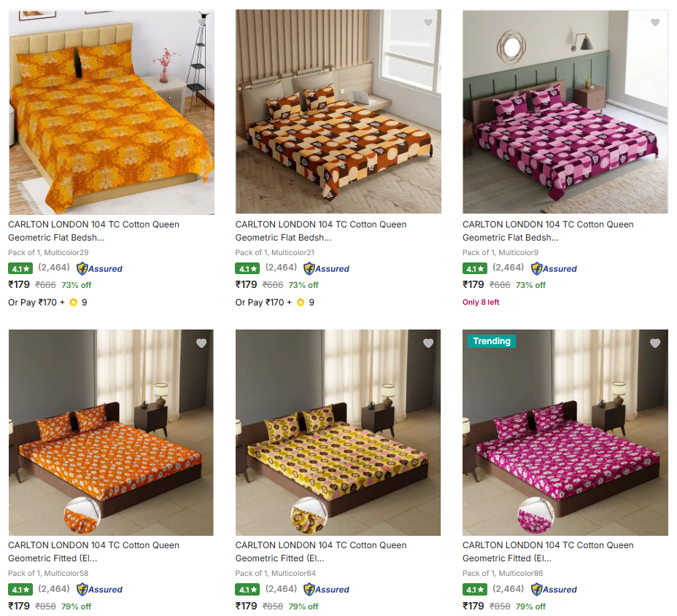Screen dimensions: 677x616
Task: Open circular fabric inset on pink fitted bedsheet
Action: [536, 515]
